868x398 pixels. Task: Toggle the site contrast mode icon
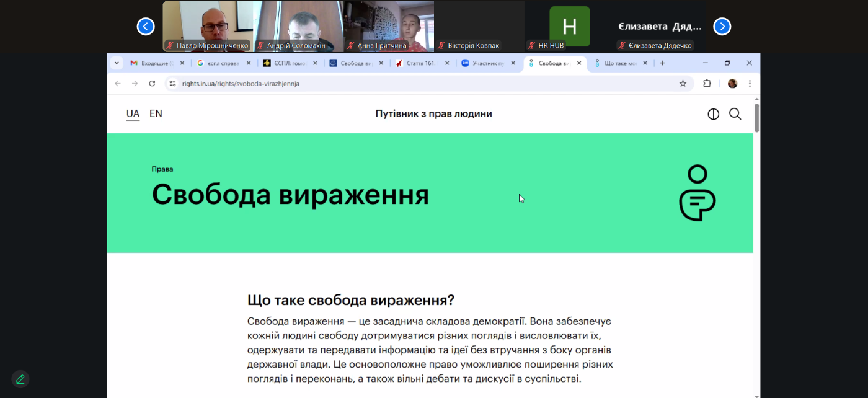[714, 114]
